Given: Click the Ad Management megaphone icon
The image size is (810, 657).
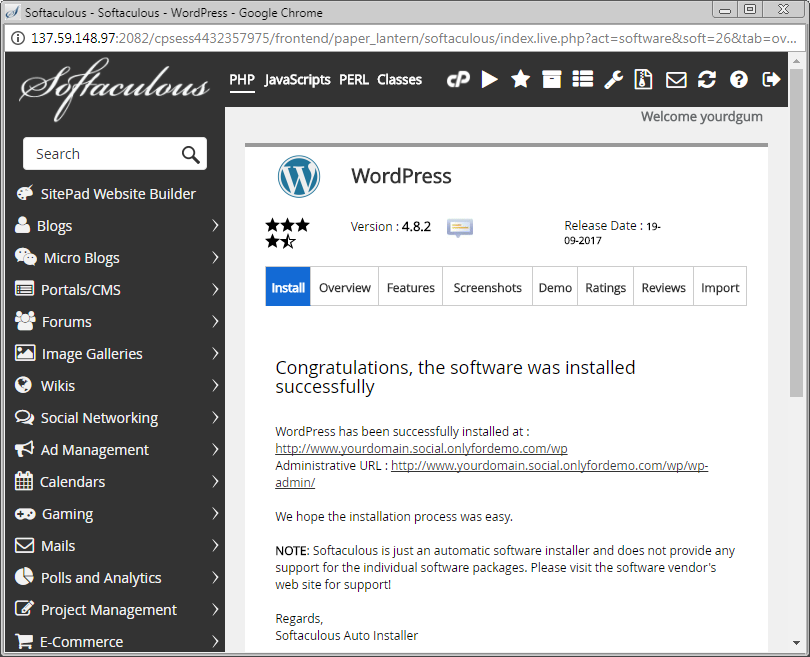Looking at the screenshot, I should point(24,449).
